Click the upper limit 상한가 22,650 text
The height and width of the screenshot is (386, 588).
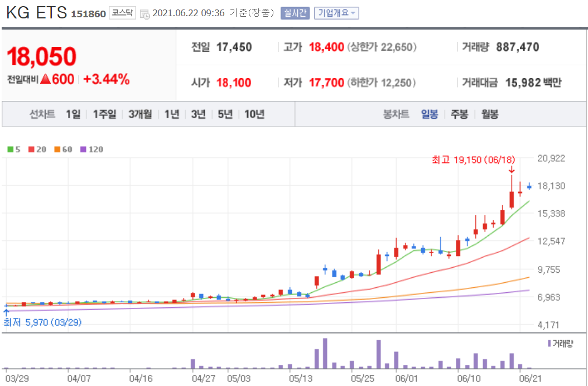[382, 47]
